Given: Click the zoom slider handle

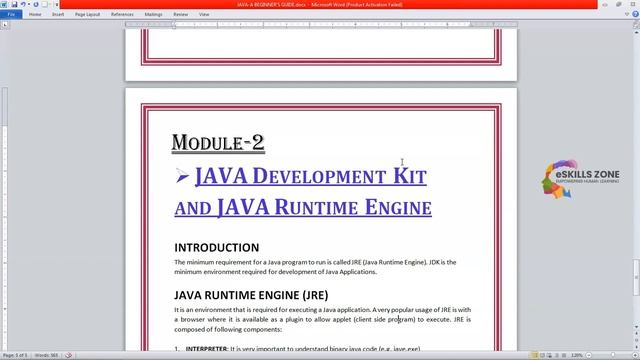Looking at the screenshot, I should pos(613,356).
